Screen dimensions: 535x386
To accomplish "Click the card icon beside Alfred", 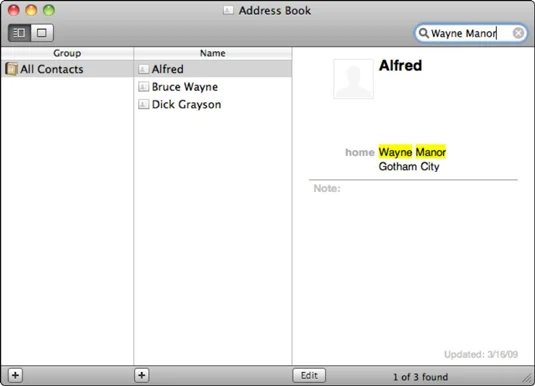I will pyautogui.click(x=143, y=69).
